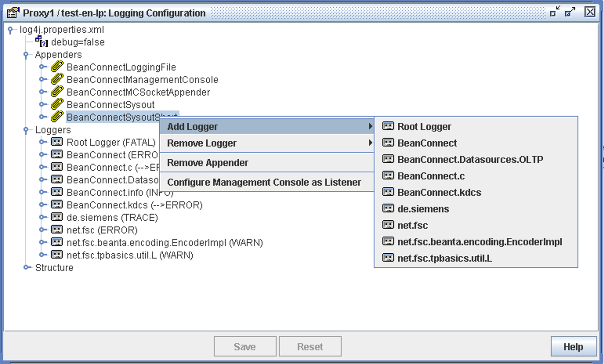Click the BeanConnectLoggingFile paperclip icon
Viewport: 604px width, 364px height.
point(57,67)
